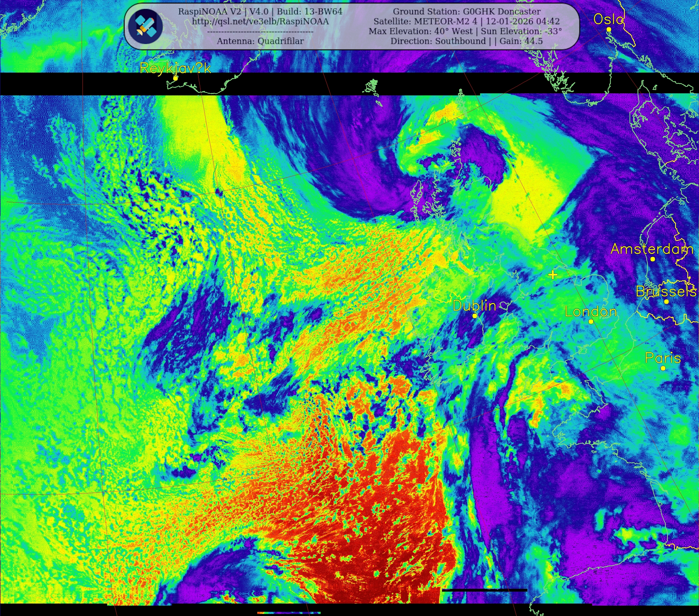
Task: Click the Paris city marker dot
Action: (x=663, y=368)
